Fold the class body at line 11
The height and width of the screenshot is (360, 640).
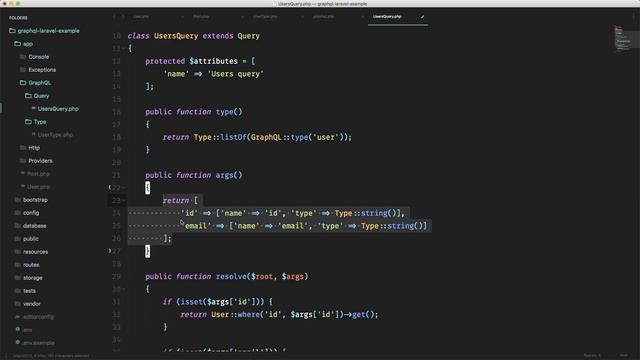click(x=124, y=49)
